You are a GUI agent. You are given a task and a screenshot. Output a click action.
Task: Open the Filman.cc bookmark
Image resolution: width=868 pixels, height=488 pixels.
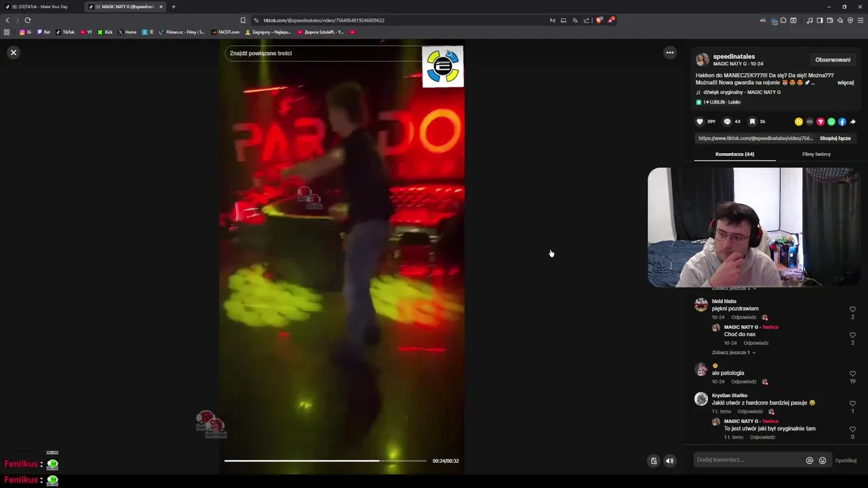[182, 32]
